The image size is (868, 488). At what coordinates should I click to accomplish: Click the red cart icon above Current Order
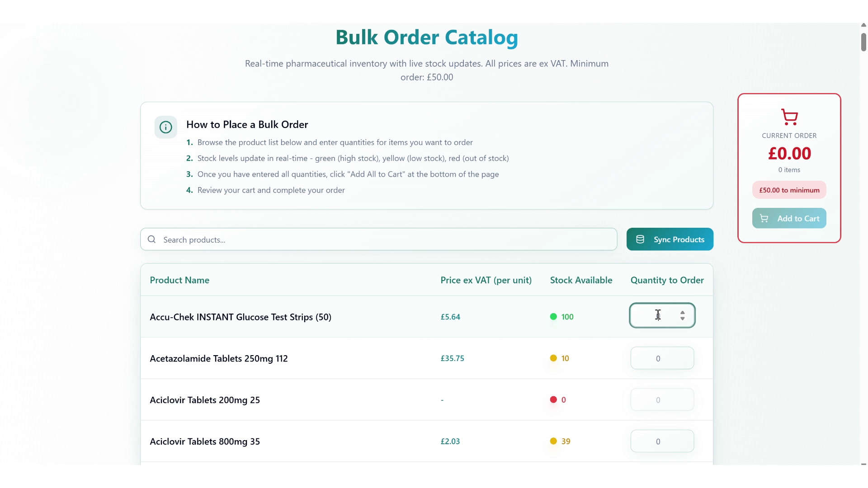click(x=789, y=117)
